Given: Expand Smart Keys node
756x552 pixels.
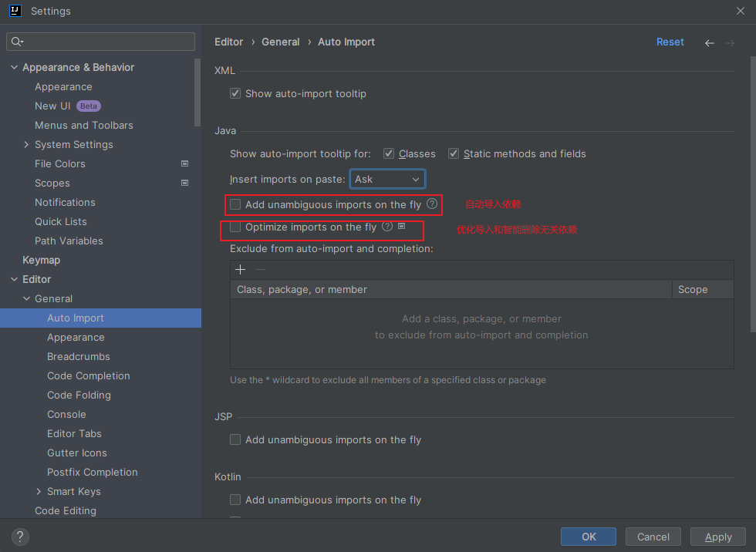Looking at the screenshot, I should (39, 491).
